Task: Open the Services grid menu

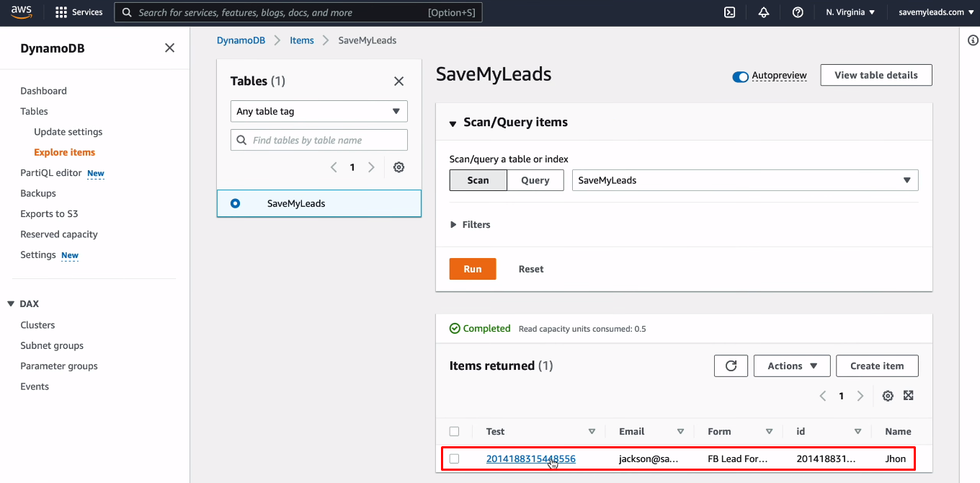Action: pos(79,12)
